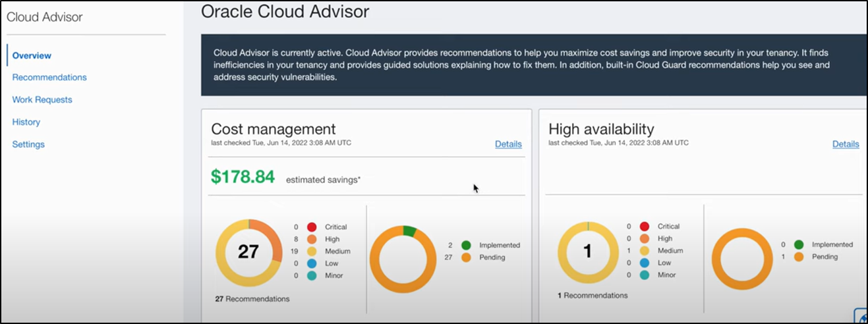Click the last checked timestamp under High availability
868x324 pixels.
coord(619,143)
